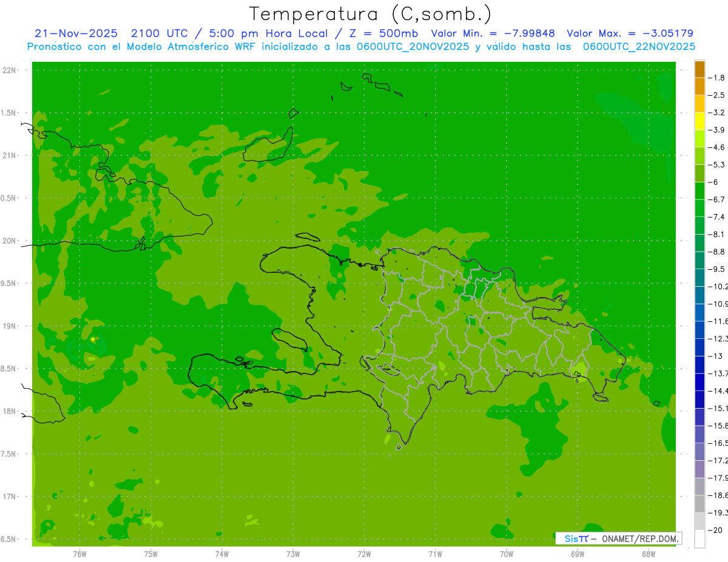The width and height of the screenshot is (728, 562).
Task: Click the '0600UTC_20NOV2025' initialization timestamp
Action: [x=413, y=47]
